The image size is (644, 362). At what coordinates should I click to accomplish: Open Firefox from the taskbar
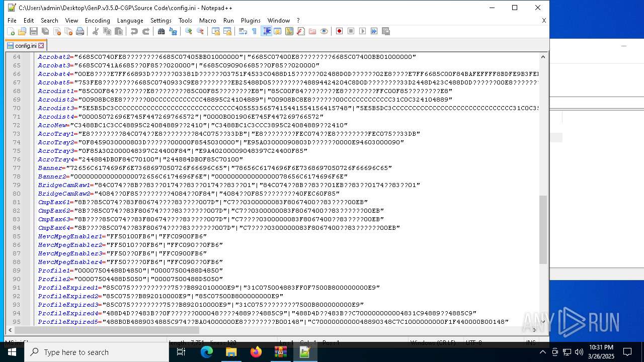pyautogui.click(x=256, y=352)
